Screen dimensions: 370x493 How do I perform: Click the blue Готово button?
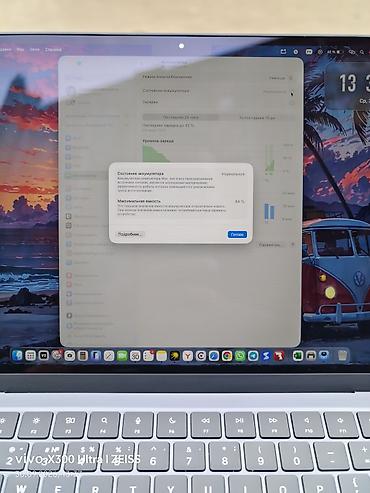237,234
